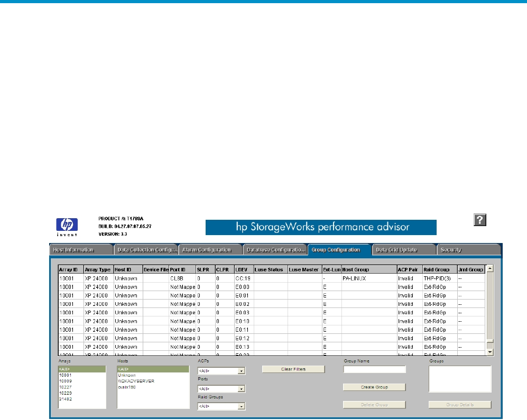Expand the ACPs dropdown
This screenshot has height=420, width=527.
click(x=241, y=371)
